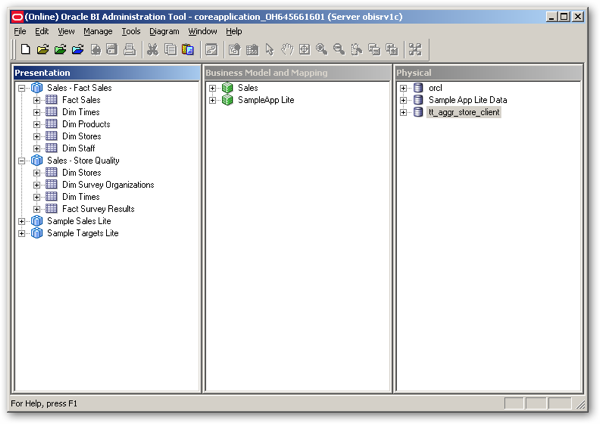
Task: Click the green cube icon beside SampleApp Lite
Action: point(227,100)
